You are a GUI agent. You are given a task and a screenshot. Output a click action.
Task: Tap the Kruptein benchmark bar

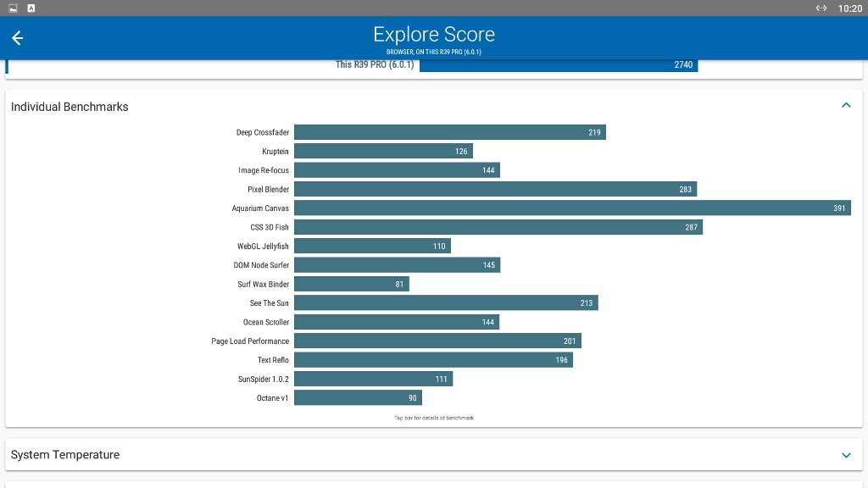(x=384, y=151)
